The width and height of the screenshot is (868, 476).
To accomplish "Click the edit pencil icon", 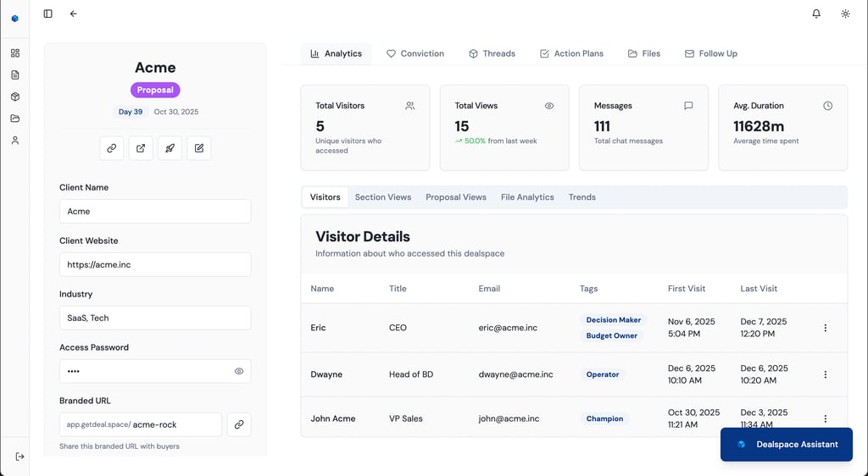I will (199, 148).
